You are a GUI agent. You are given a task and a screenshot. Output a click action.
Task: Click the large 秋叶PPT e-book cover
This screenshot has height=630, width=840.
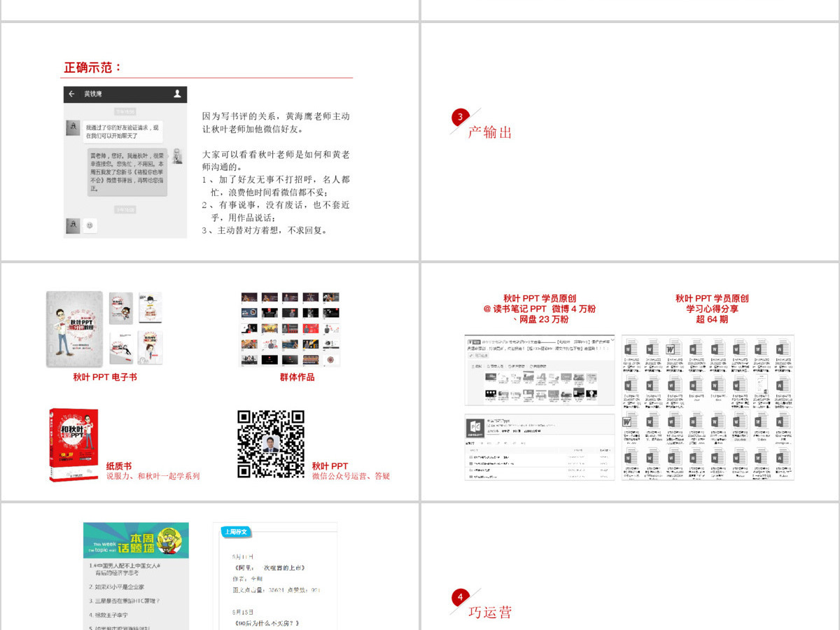(x=76, y=329)
